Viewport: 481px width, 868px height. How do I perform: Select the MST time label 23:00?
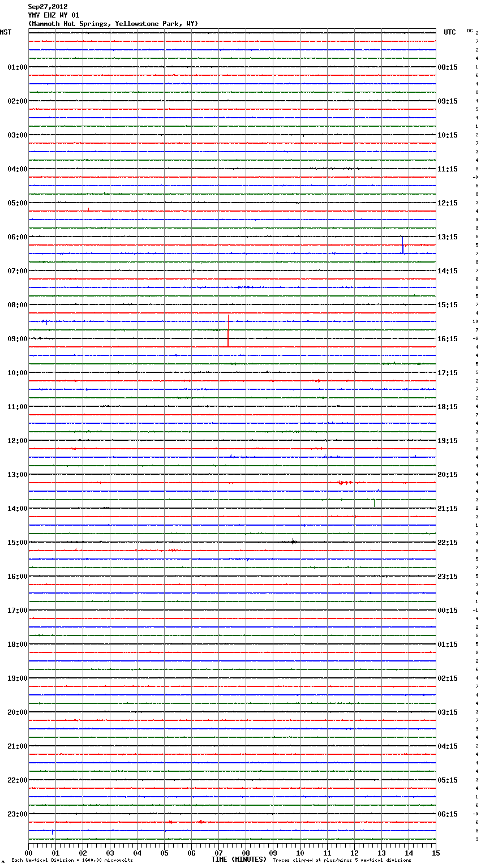[18, 814]
